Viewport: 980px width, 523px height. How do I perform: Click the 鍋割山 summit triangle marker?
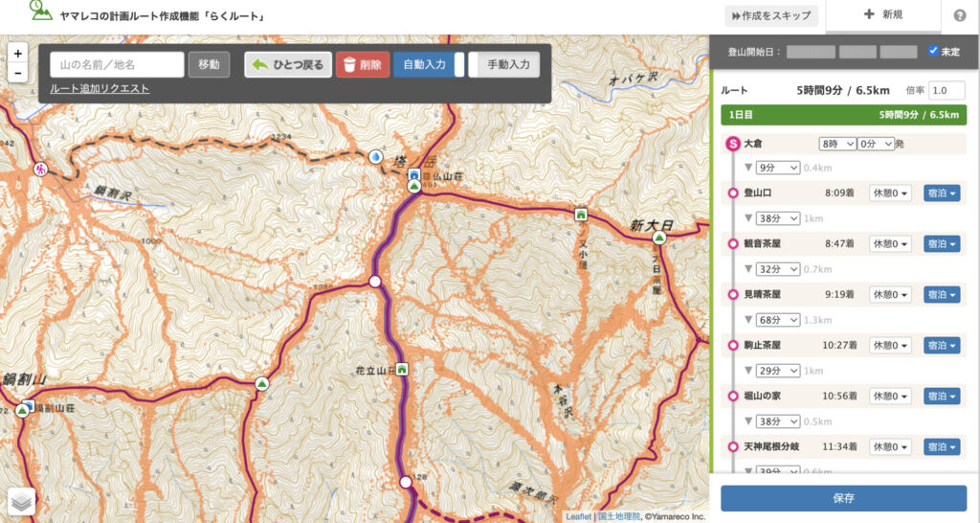23,411
